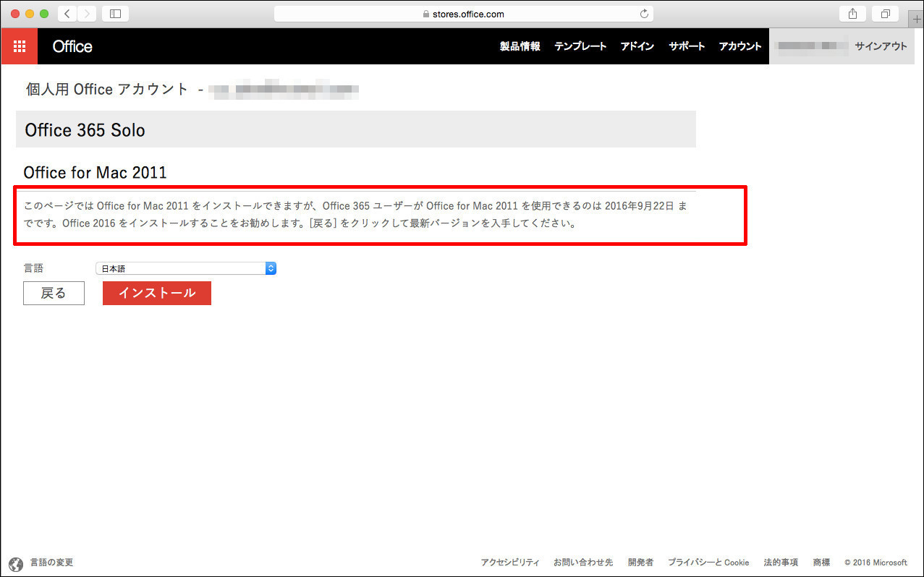Viewport: 924px width, 577px height.
Task: Toggle Safari's sidebar button
Action: [116, 14]
